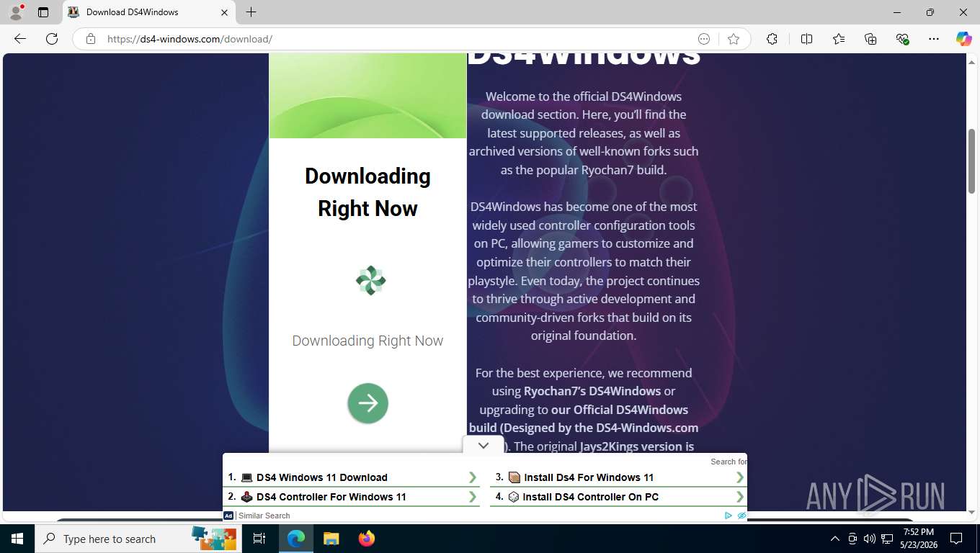Screen dimensions: 980x553
Task: Click the AdChoices triangle icon
Action: tap(729, 516)
